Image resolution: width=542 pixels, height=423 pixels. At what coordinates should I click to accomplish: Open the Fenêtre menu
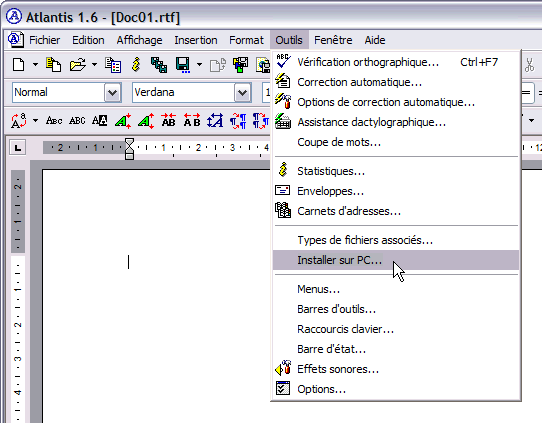click(x=333, y=40)
